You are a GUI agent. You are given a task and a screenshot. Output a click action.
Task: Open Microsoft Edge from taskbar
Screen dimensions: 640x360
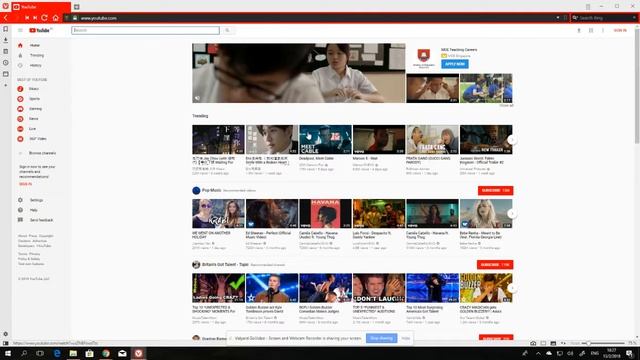(x=57, y=353)
